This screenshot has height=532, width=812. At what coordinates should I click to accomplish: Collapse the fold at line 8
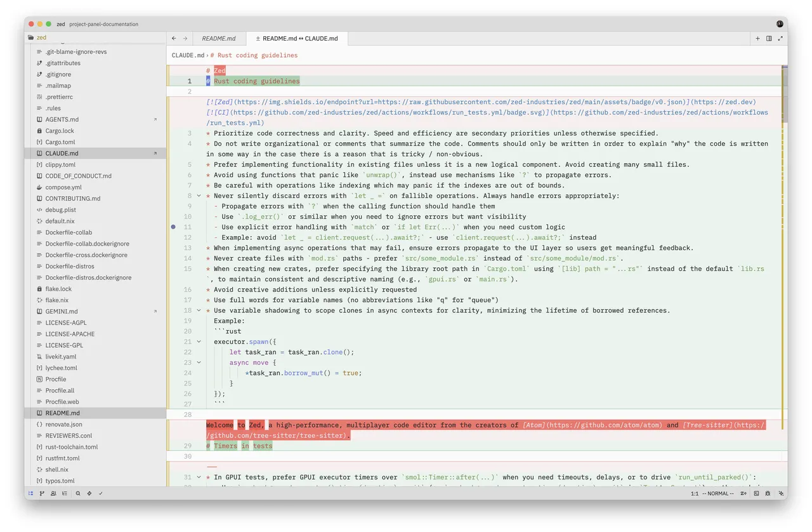[199, 196]
